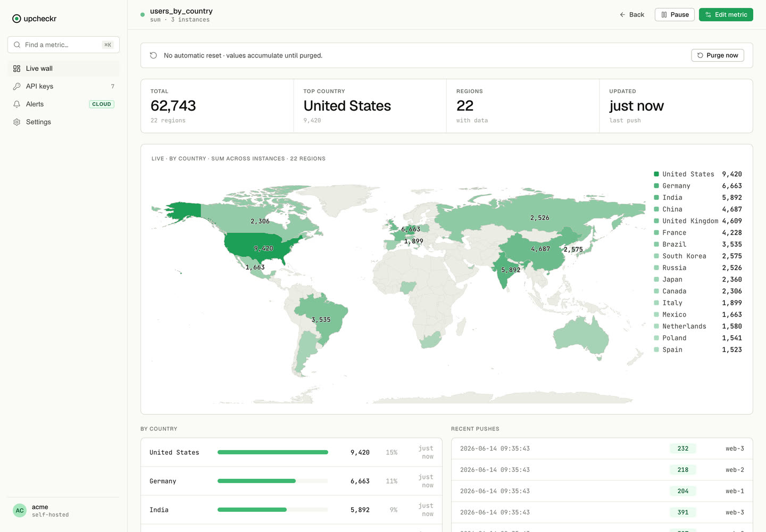
Task: Click the Alerts bell icon
Action: pos(16,104)
